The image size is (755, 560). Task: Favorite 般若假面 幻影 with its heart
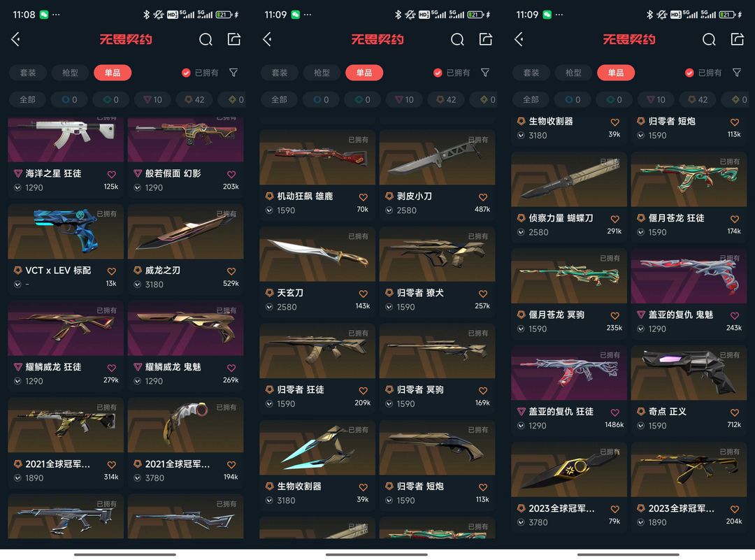coord(231,174)
